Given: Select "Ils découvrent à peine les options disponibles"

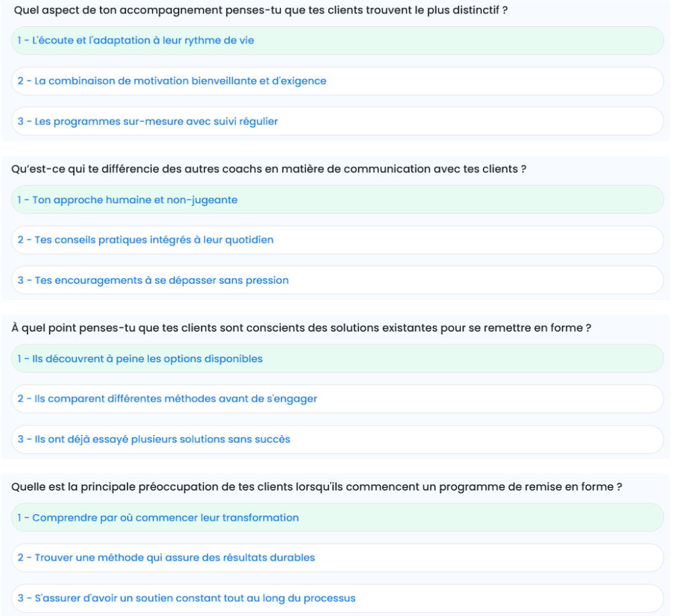Looking at the screenshot, I should coord(337,359).
